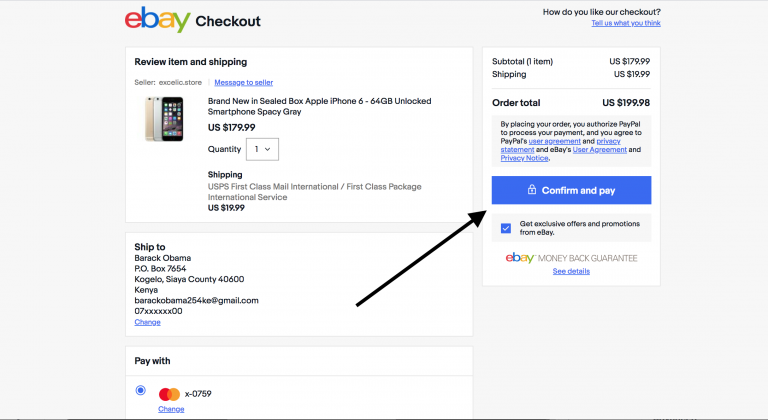Screen dimensions: 768x420
Task: Open Tell us what you think link
Action: (x=625, y=23)
